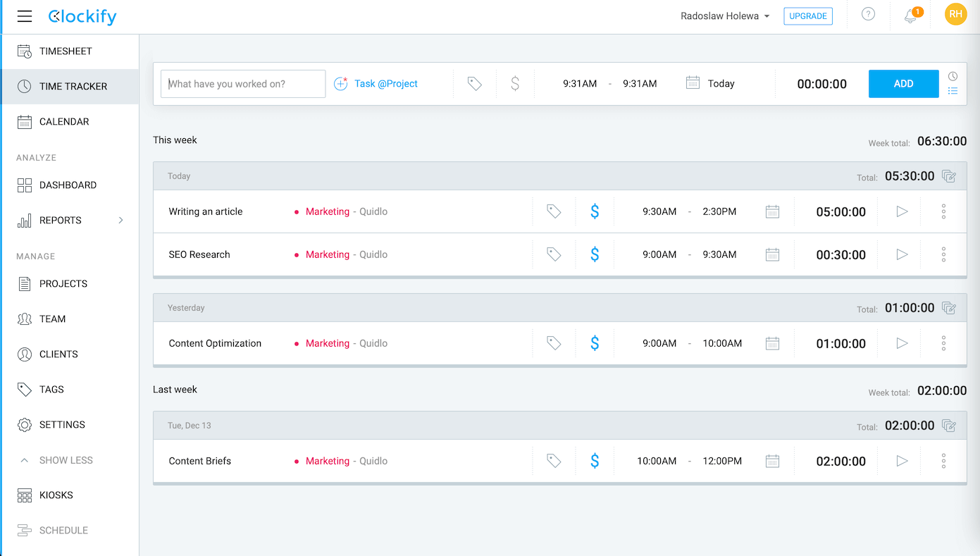
Task: Toggle billable status for Content Briefs
Action: tap(595, 461)
